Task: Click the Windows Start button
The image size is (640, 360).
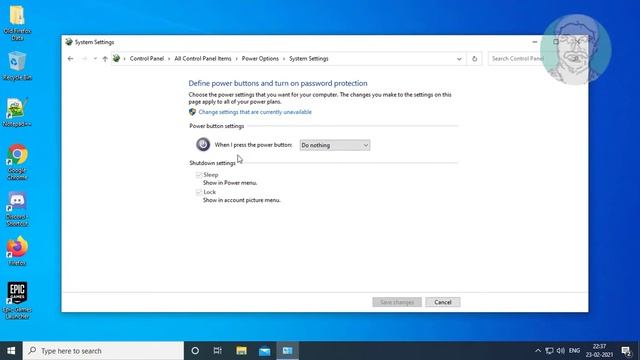Action: 11,351
